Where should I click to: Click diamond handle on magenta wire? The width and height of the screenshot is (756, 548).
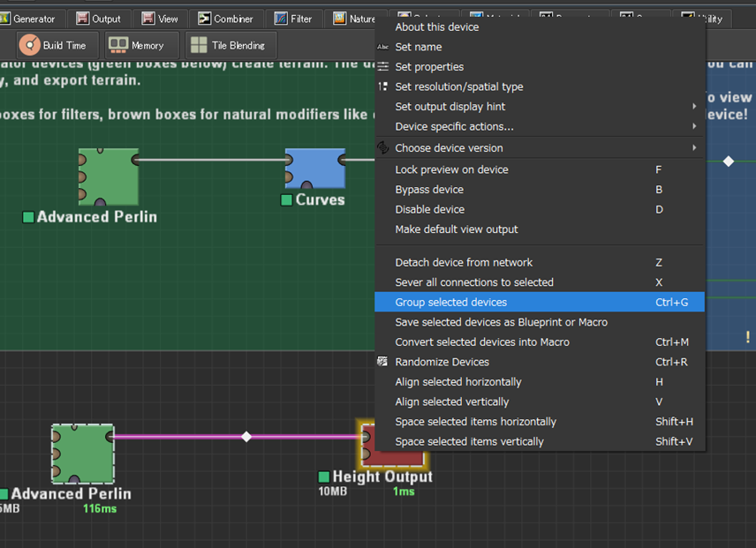pyautogui.click(x=246, y=437)
